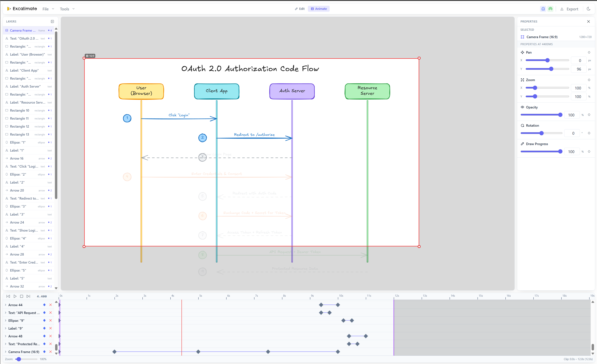Toggle the ghost icon in top toolbar
597x364 pixels.
[x=543, y=9]
